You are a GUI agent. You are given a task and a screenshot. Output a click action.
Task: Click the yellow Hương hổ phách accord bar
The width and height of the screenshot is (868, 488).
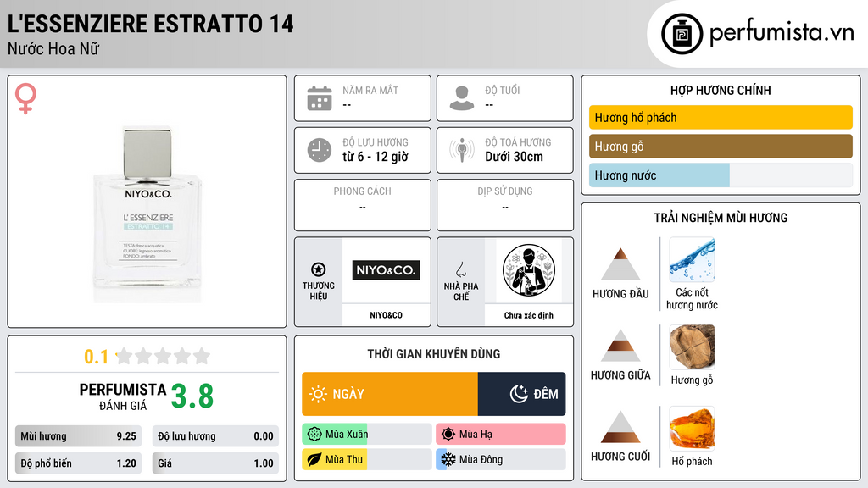click(721, 117)
